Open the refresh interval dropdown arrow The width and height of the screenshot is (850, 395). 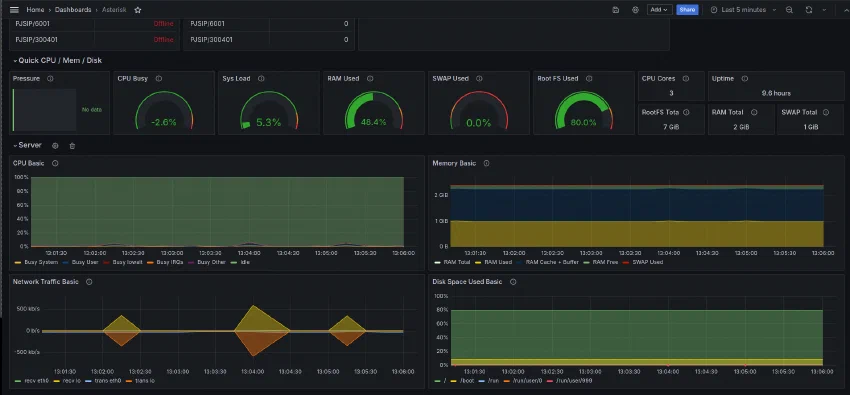click(825, 10)
